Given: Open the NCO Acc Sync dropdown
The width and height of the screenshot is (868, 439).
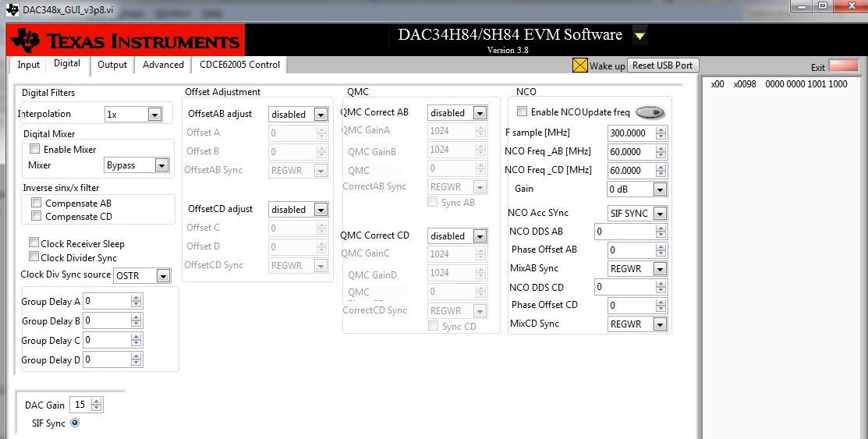Looking at the screenshot, I should click(659, 214).
